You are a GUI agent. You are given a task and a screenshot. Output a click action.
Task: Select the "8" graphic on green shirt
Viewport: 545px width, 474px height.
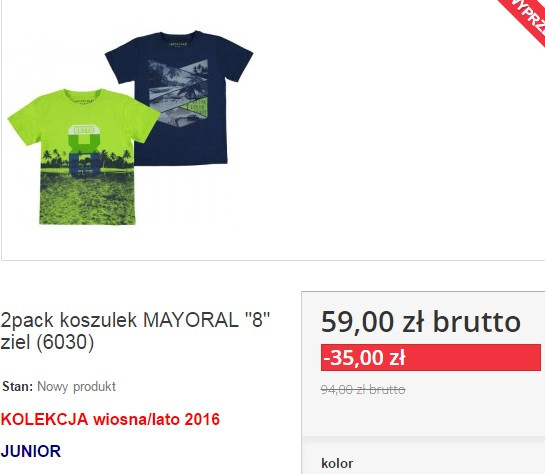point(85,151)
